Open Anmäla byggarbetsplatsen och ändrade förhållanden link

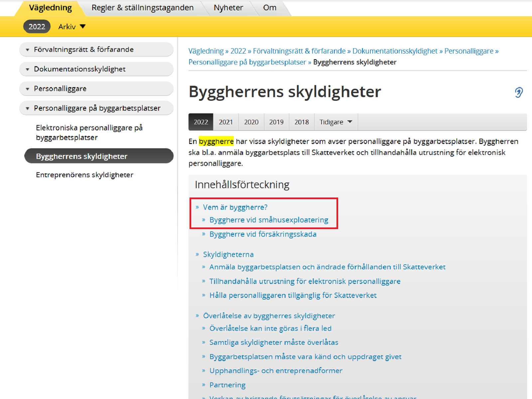click(x=327, y=267)
